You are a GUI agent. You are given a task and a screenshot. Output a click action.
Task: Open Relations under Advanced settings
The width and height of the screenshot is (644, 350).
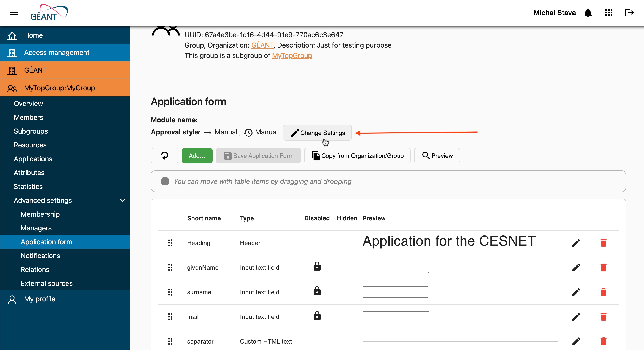(x=65, y=269)
